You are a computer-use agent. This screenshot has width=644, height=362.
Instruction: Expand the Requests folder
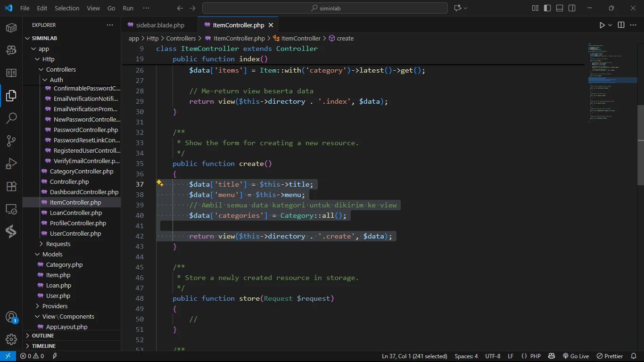(58, 244)
